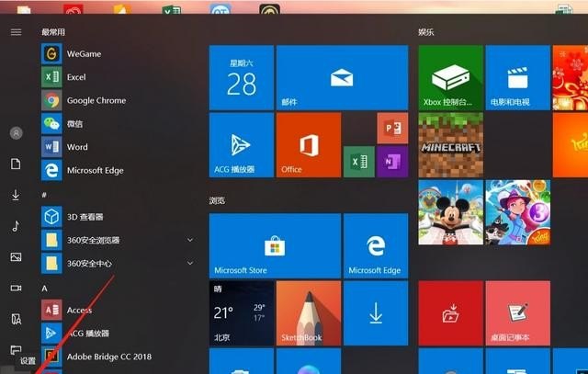
Task: Open the Xbox 控制台 tile
Action: [451, 78]
